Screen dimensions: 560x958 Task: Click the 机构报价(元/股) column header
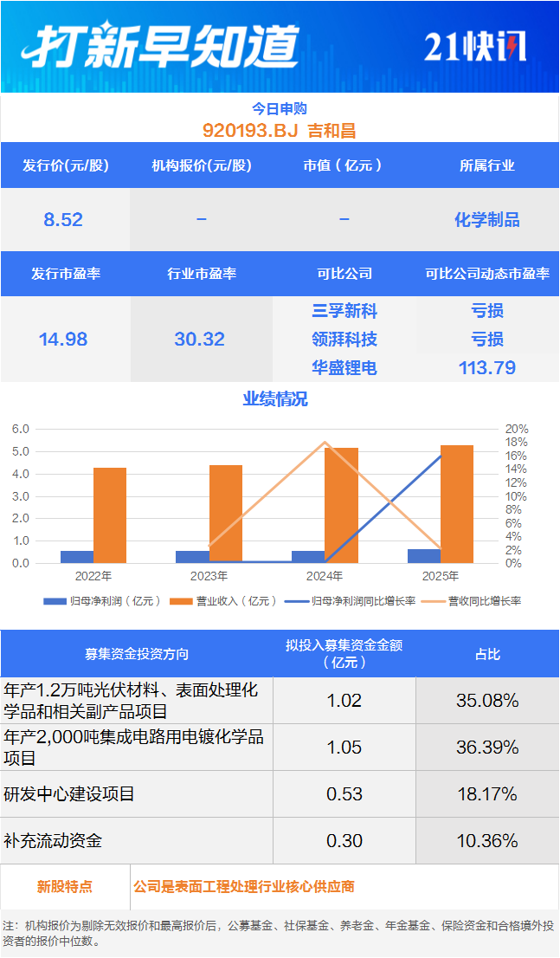coord(202,165)
